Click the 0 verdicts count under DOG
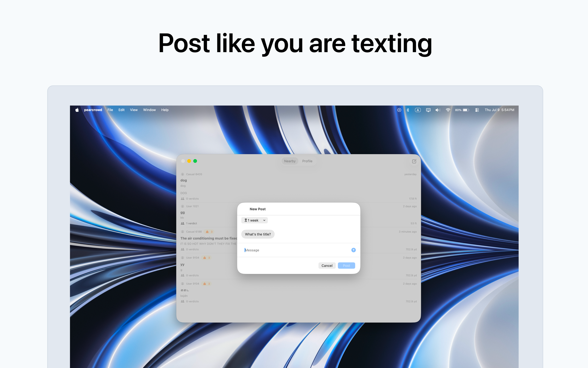The image size is (588, 368). click(x=192, y=199)
